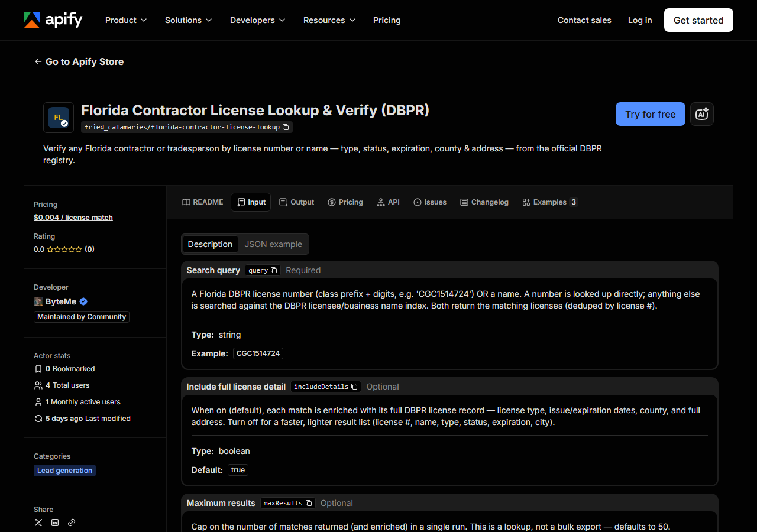Click the actor title Florida Contractor License Lookup
This screenshot has height=532, width=757.
point(255,111)
